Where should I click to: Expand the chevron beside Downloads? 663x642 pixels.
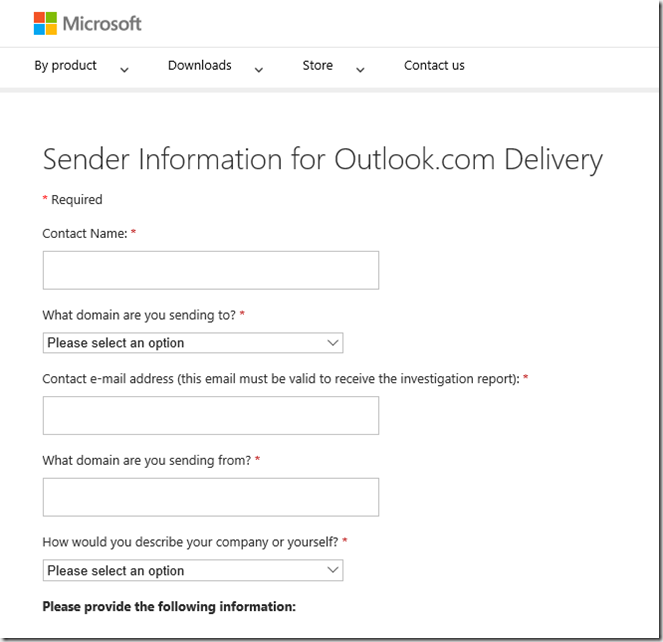point(258,69)
